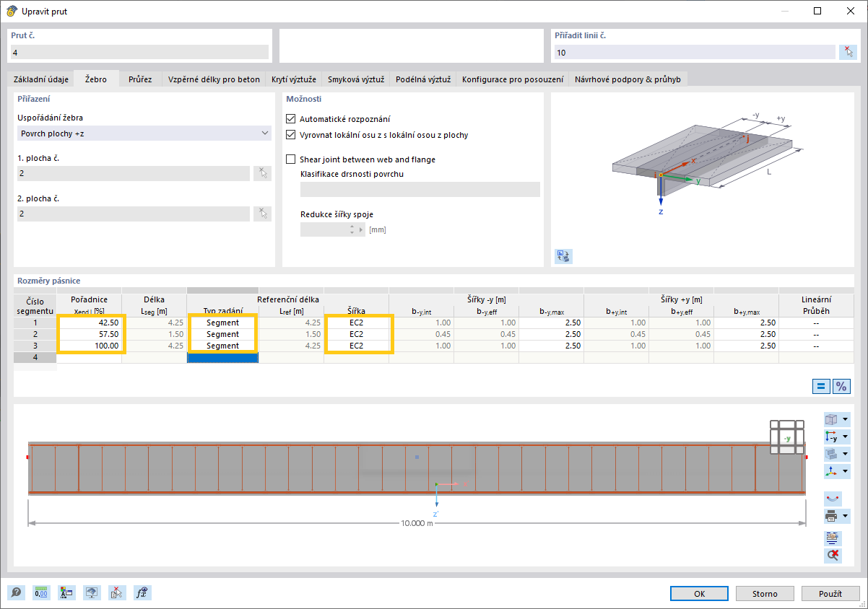Click the Storno button
This screenshot has width=868, height=609.
[765, 593]
